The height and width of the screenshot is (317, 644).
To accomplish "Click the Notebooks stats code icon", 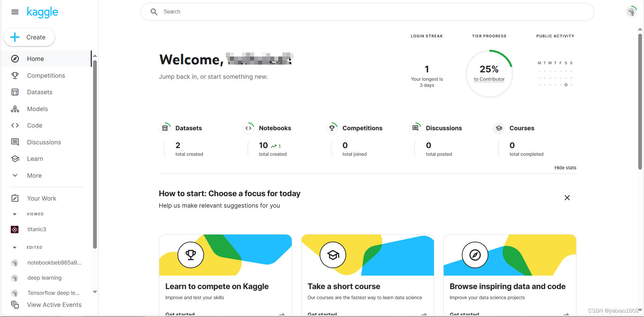I will (248, 128).
